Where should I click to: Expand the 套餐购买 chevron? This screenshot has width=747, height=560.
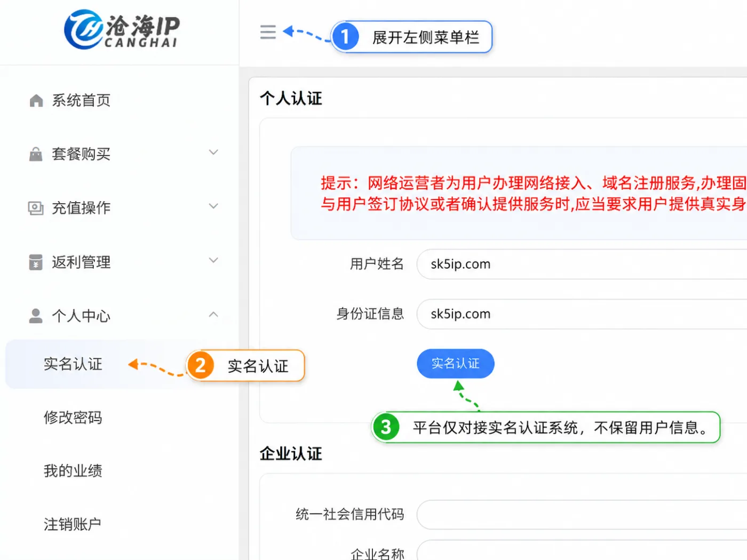click(x=213, y=153)
